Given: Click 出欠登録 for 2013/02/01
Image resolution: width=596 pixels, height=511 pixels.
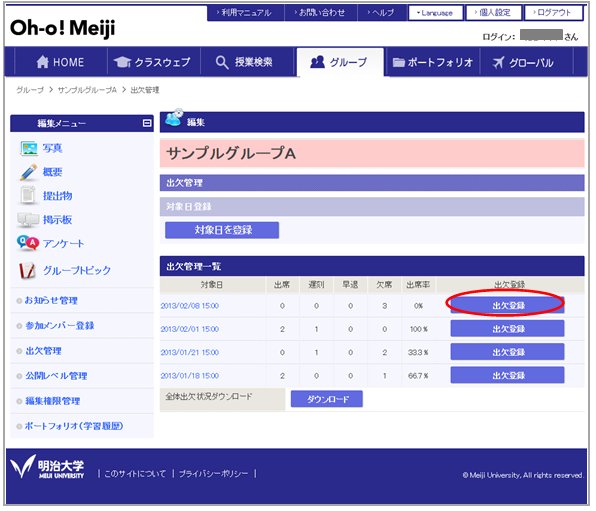Looking at the screenshot, I should 507,329.
